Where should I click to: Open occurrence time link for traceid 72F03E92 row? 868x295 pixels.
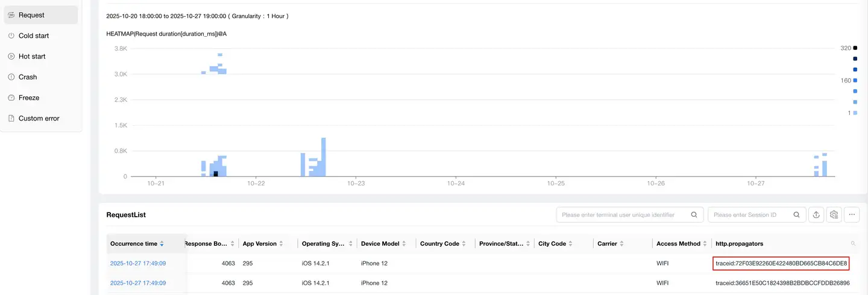[x=138, y=263]
